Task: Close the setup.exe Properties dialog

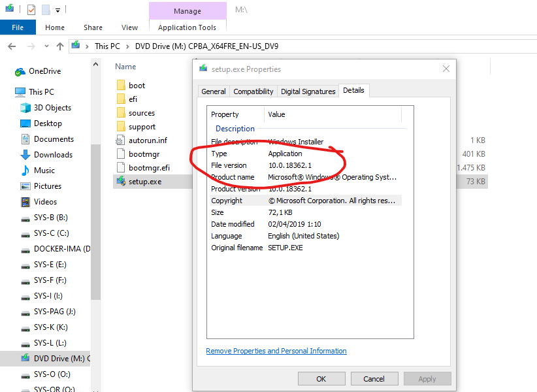Action: click(x=446, y=69)
